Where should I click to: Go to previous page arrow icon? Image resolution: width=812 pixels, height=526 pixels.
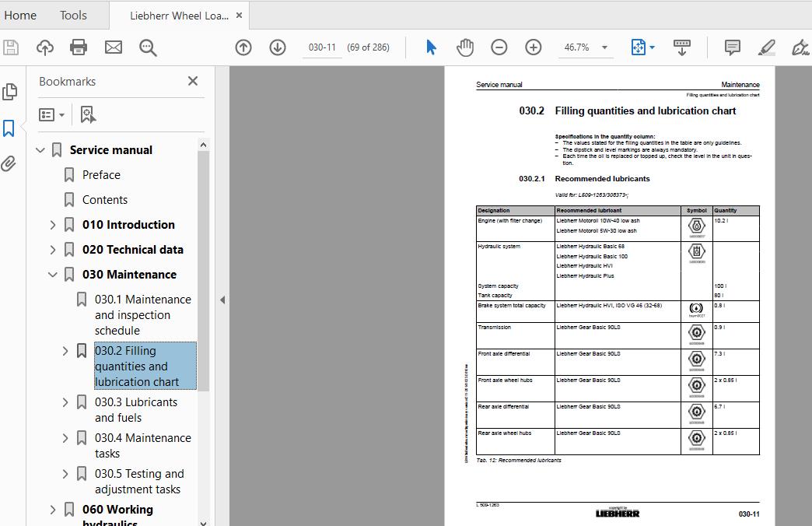tap(243, 47)
